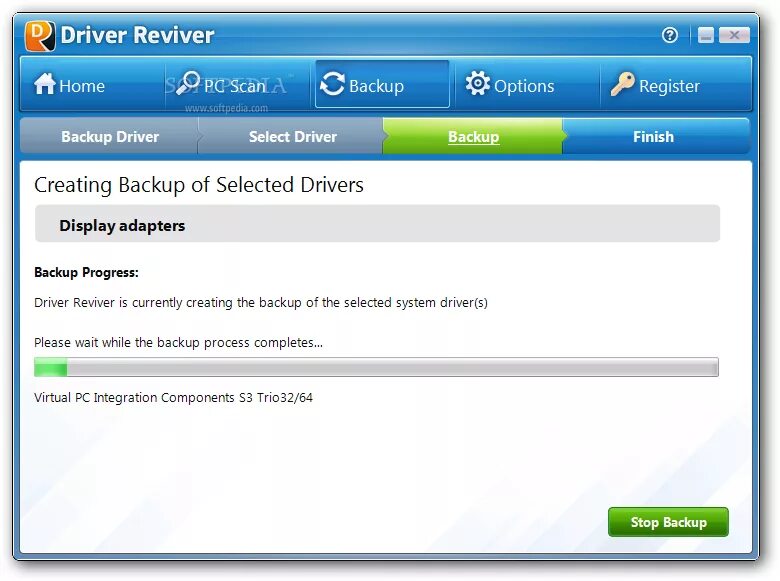Select the green Backup wizard step

click(473, 137)
